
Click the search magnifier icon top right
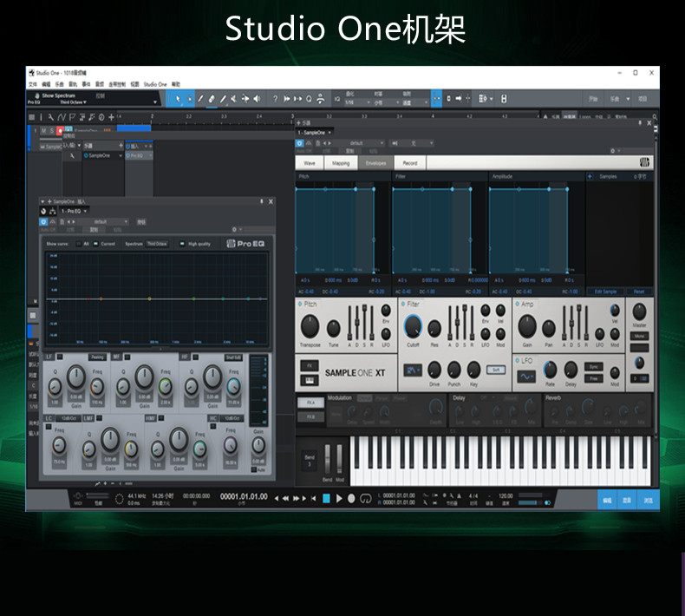point(655,117)
